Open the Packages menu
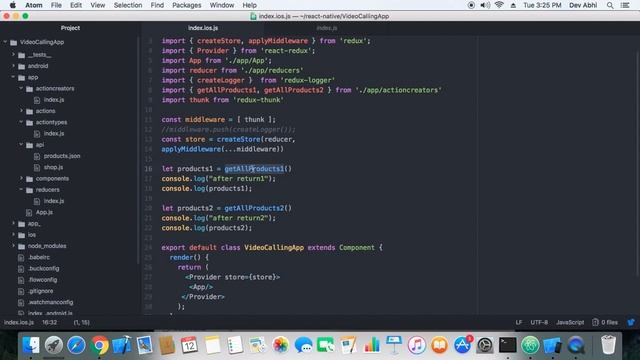This screenshot has height=360, width=640. [187, 5]
